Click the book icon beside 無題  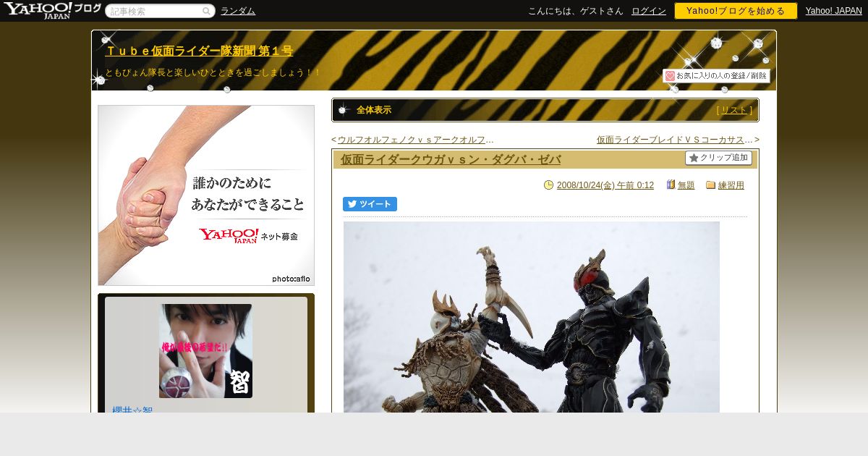tap(671, 185)
